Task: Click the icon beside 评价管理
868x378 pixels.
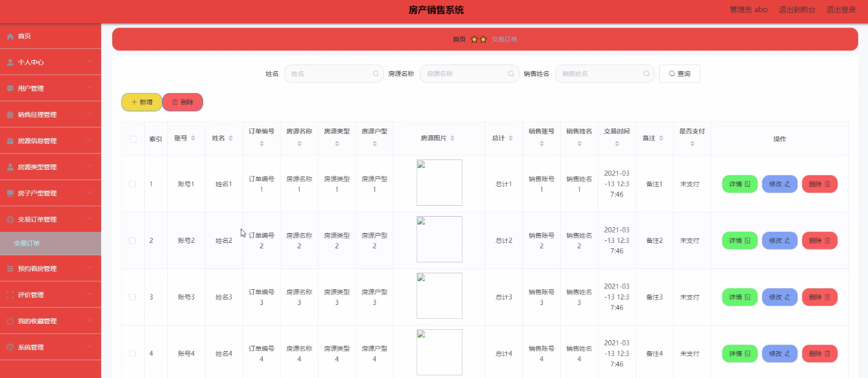Action: point(10,295)
